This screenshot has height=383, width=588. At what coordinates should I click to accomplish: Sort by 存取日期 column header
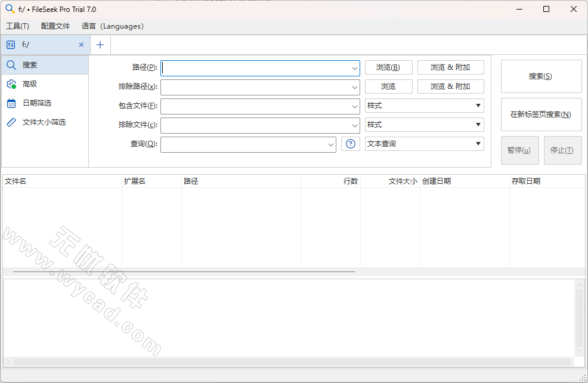pos(547,181)
